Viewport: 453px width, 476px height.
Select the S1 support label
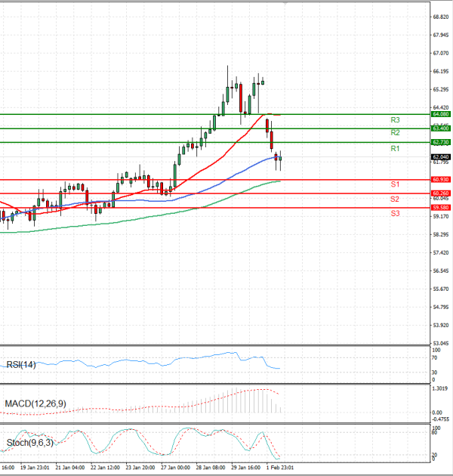click(x=395, y=184)
